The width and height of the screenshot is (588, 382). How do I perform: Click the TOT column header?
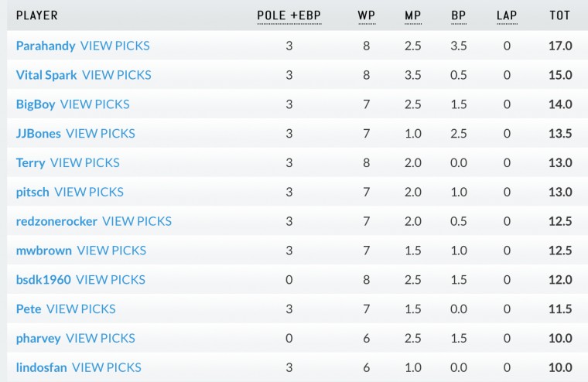pos(560,15)
